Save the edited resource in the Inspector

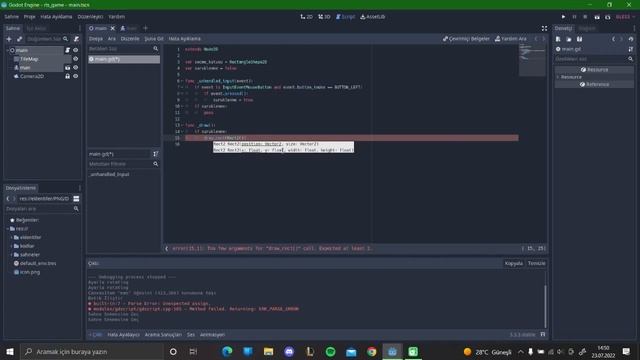(x=579, y=39)
